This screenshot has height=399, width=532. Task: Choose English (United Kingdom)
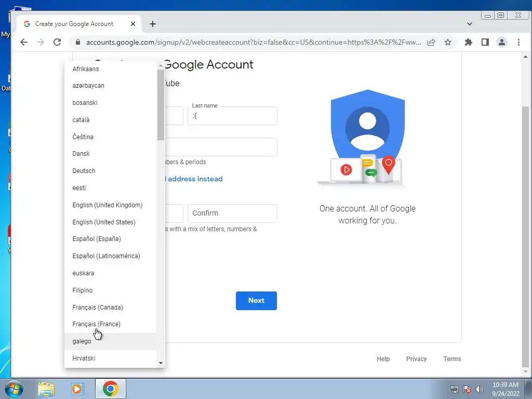pos(110,205)
